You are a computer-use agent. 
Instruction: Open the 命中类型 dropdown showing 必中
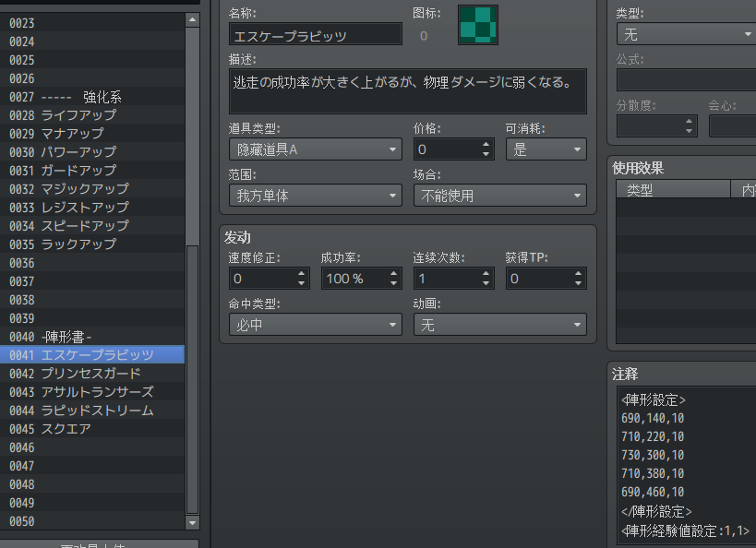click(x=316, y=325)
